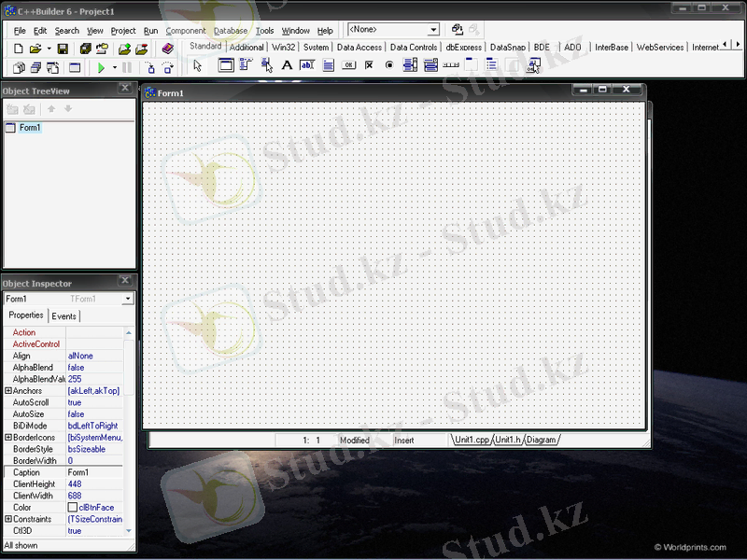The image size is (747, 560).
Task: Switch to the Unit1.h editor tab
Action: click(x=508, y=440)
